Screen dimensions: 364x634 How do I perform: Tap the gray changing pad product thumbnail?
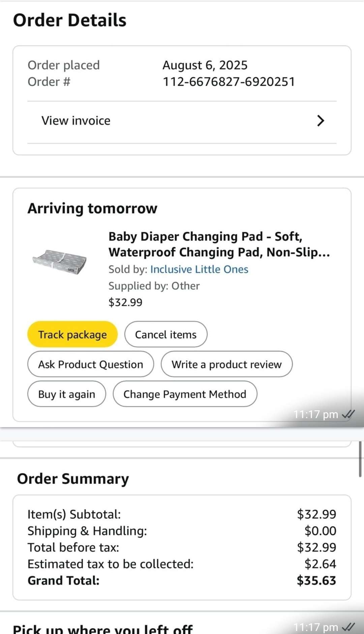60,261
